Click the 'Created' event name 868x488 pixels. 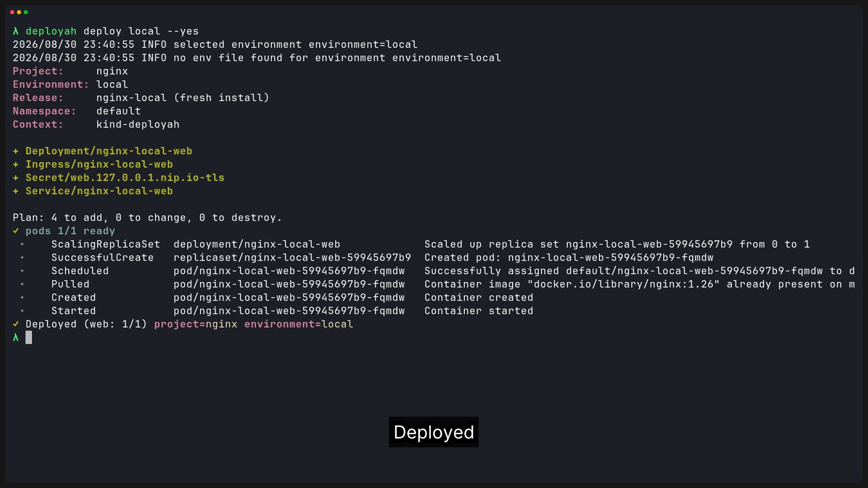pos(74,298)
